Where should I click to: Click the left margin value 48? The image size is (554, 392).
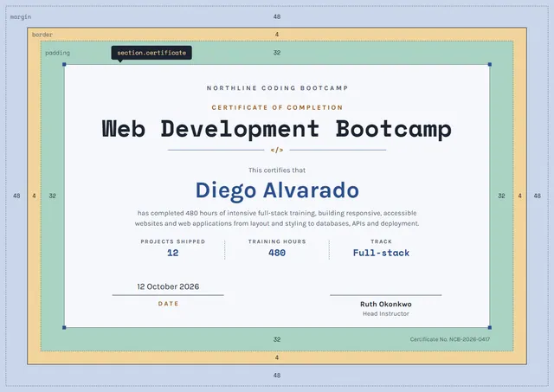(16, 196)
